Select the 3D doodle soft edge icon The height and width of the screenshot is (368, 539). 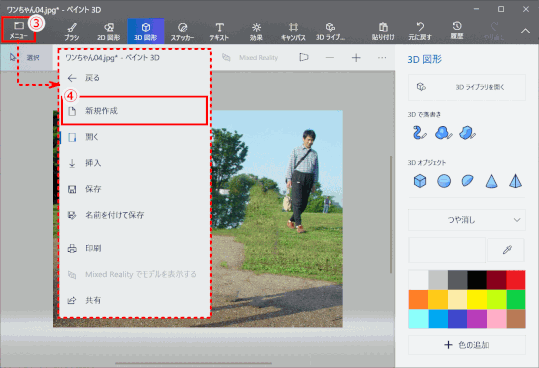443,133
